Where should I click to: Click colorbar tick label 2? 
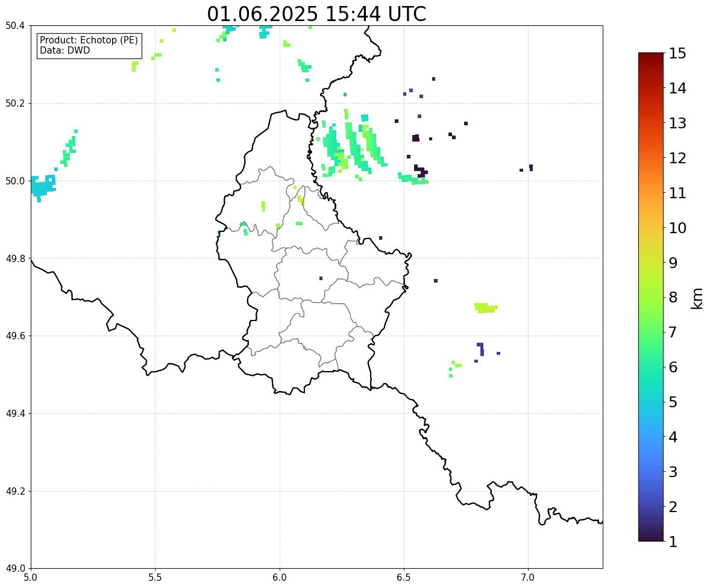(673, 507)
